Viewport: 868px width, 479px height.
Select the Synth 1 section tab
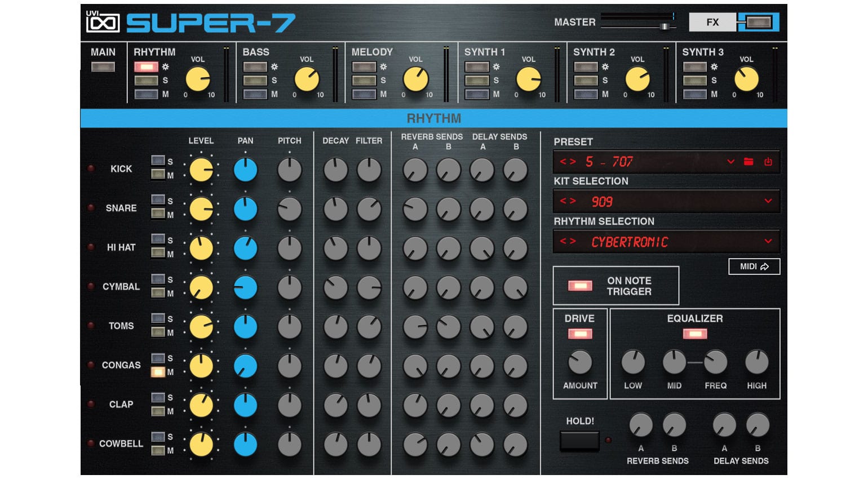tap(485, 52)
